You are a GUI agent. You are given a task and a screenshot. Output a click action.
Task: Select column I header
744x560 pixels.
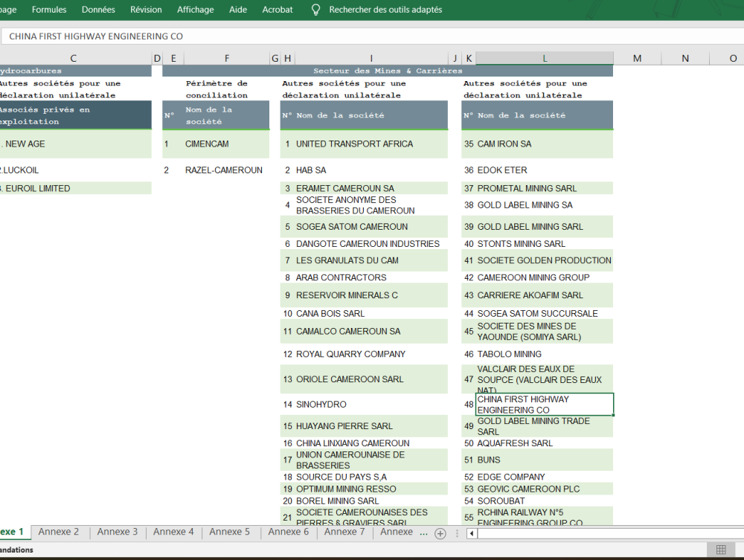pyautogui.click(x=371, y=58)
